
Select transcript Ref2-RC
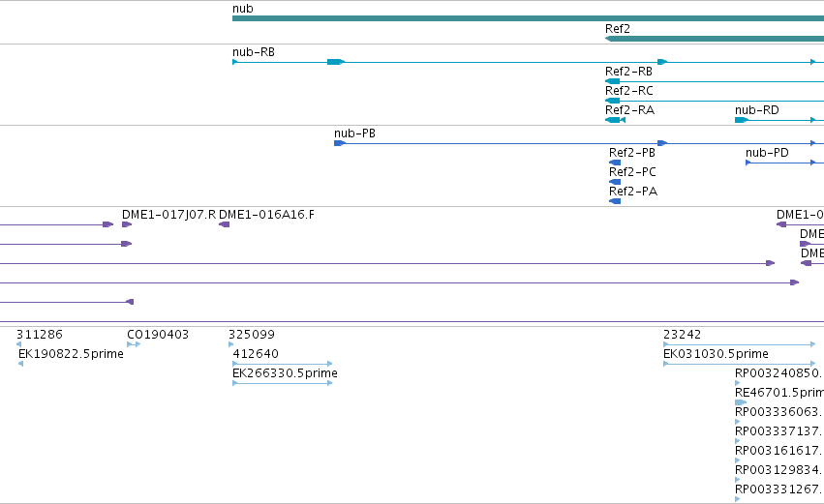tap(629, 91)
